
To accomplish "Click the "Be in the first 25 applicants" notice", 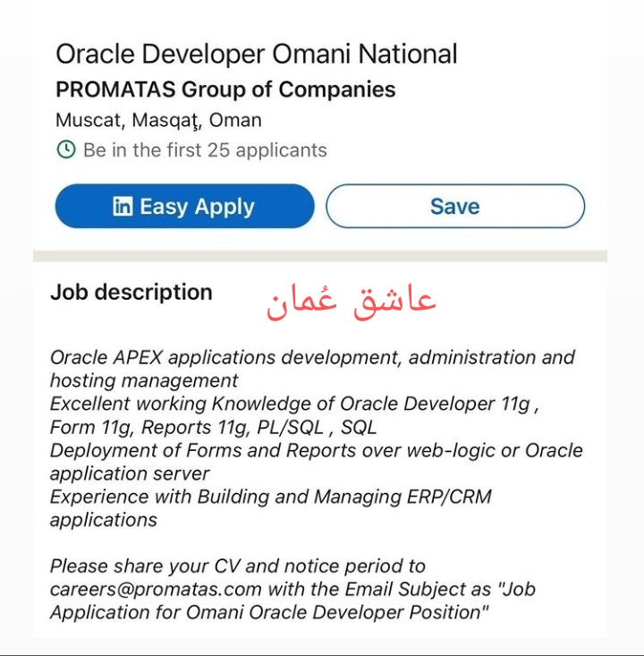I will (205, 149).
